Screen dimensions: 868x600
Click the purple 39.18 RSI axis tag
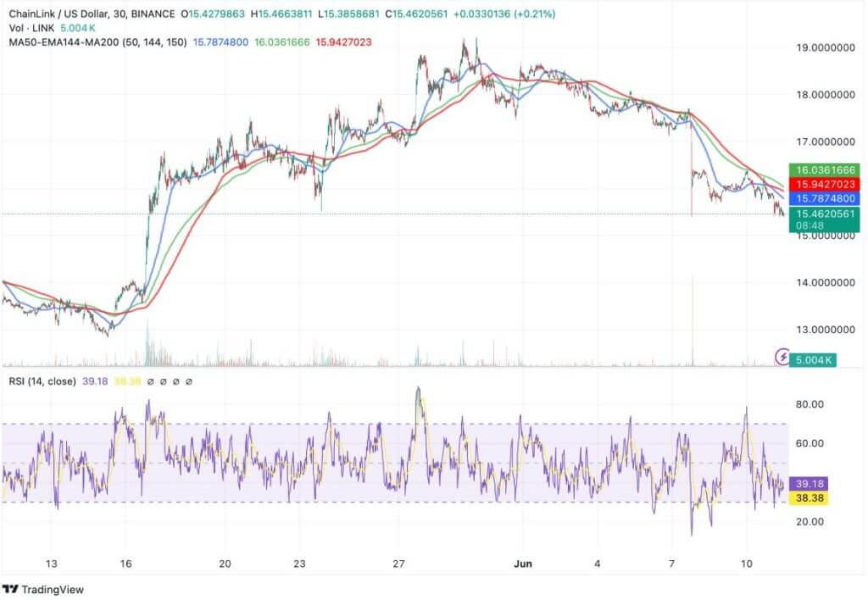click(x=809, y=484)
